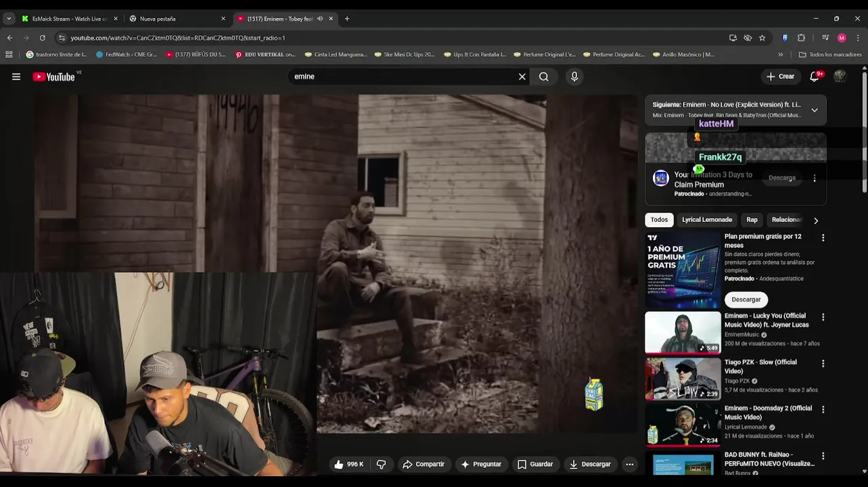Click the Crear button
Screen dimensions: 868x487
click(x=780, y=76)
